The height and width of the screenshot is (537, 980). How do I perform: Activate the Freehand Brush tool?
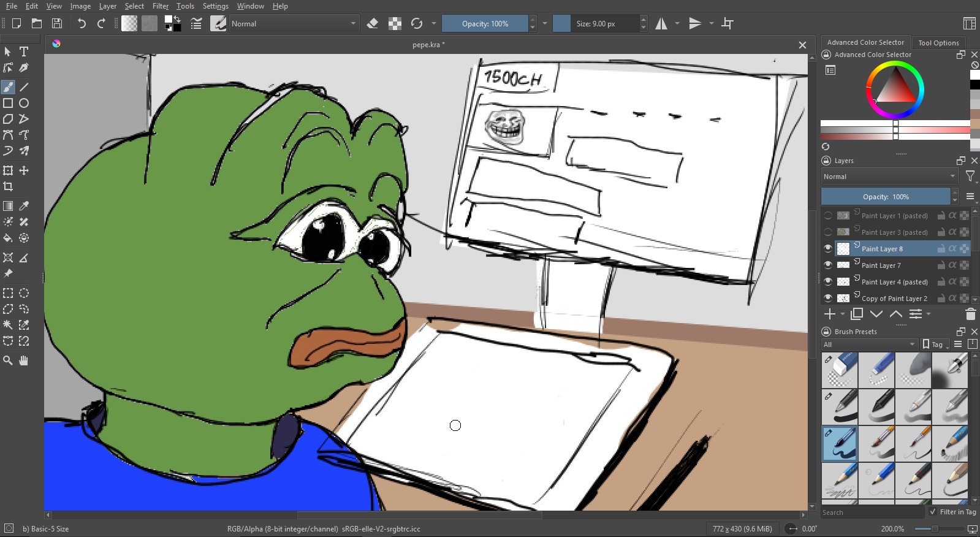click(x=8, y=87)
